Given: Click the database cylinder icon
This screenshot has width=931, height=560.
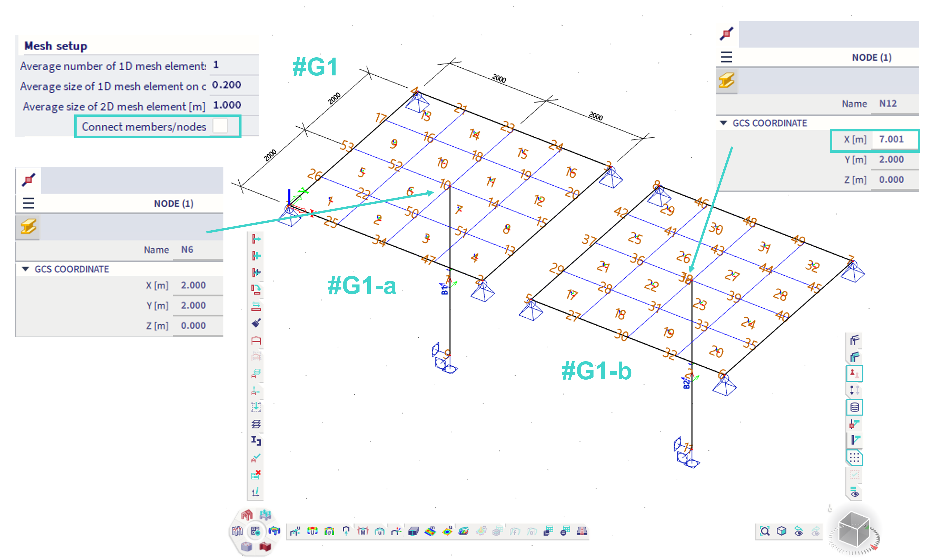Looking at the screenshot, I should click(x=854, y=407).
